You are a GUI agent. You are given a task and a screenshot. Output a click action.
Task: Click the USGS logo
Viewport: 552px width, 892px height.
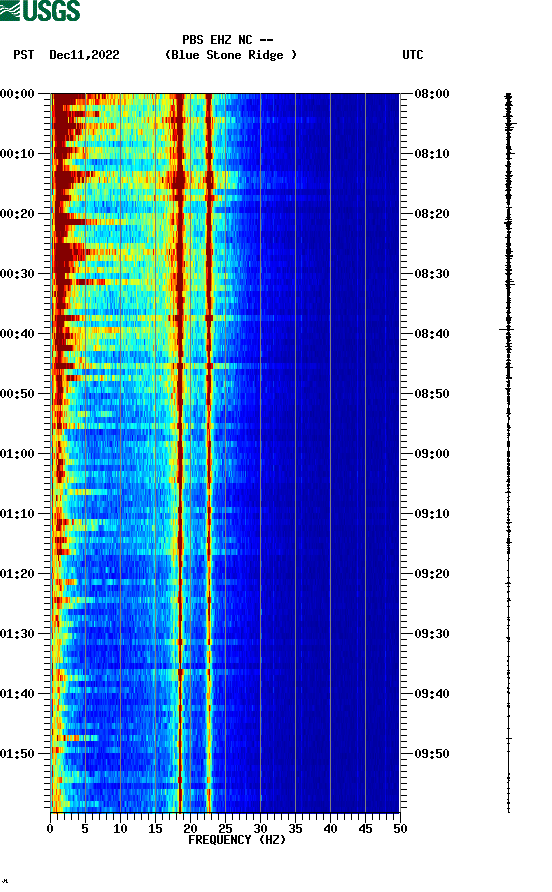[x=40, y=10]
